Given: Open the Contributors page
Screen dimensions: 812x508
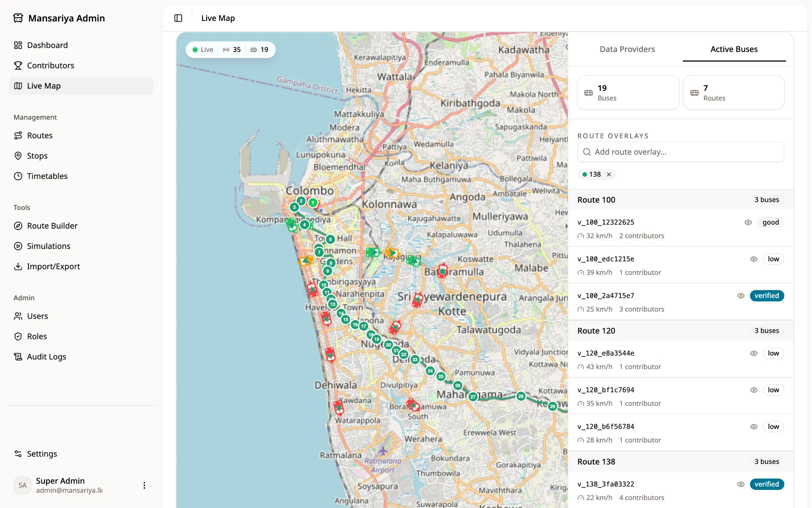Looking at the screenshot, I should pos(81,65).
